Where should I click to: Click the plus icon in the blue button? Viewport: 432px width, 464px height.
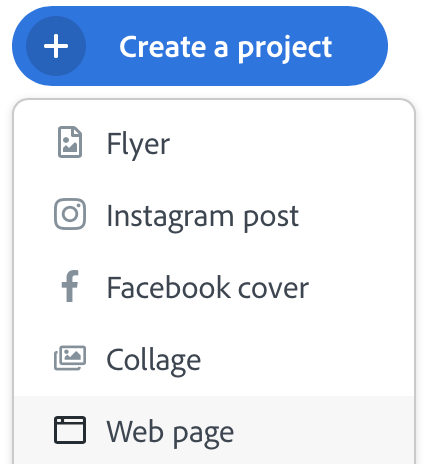(x=56, y=46)
